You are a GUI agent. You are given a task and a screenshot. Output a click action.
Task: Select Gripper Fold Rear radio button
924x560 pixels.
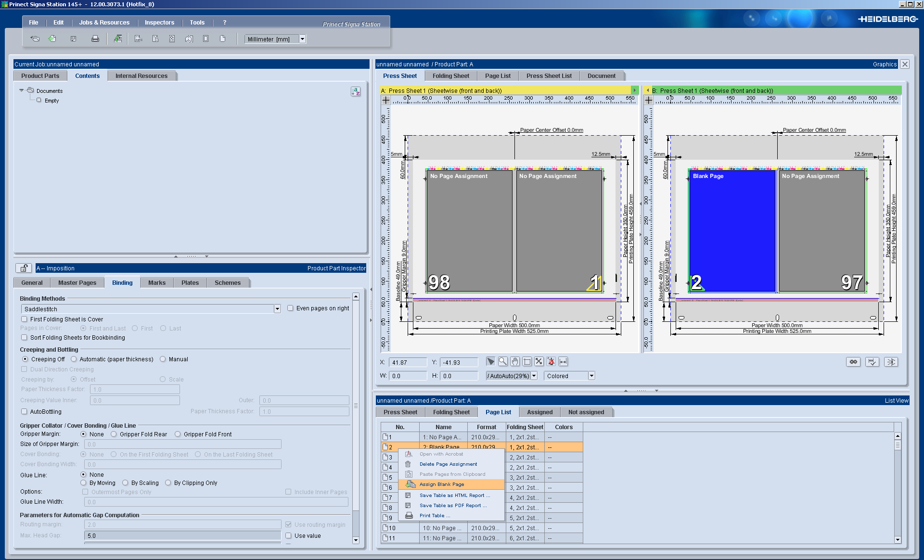coord(114,434)
